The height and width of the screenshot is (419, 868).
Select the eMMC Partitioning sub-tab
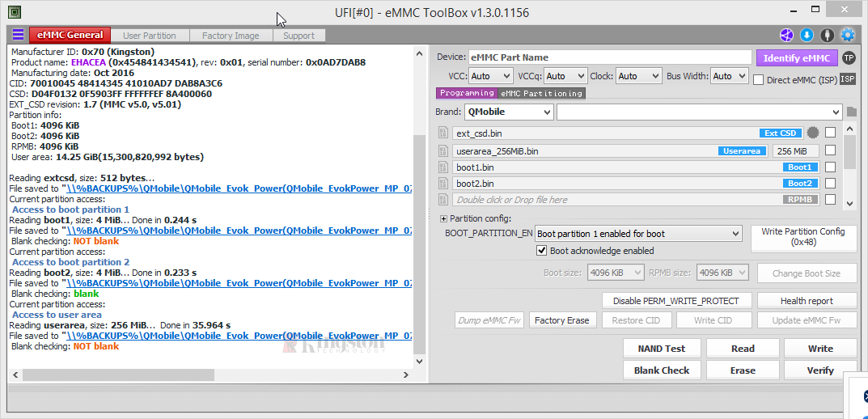[x=541, y=93]
